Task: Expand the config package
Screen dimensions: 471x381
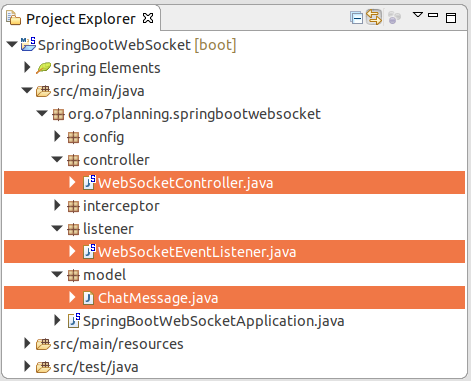Action: 57,136
